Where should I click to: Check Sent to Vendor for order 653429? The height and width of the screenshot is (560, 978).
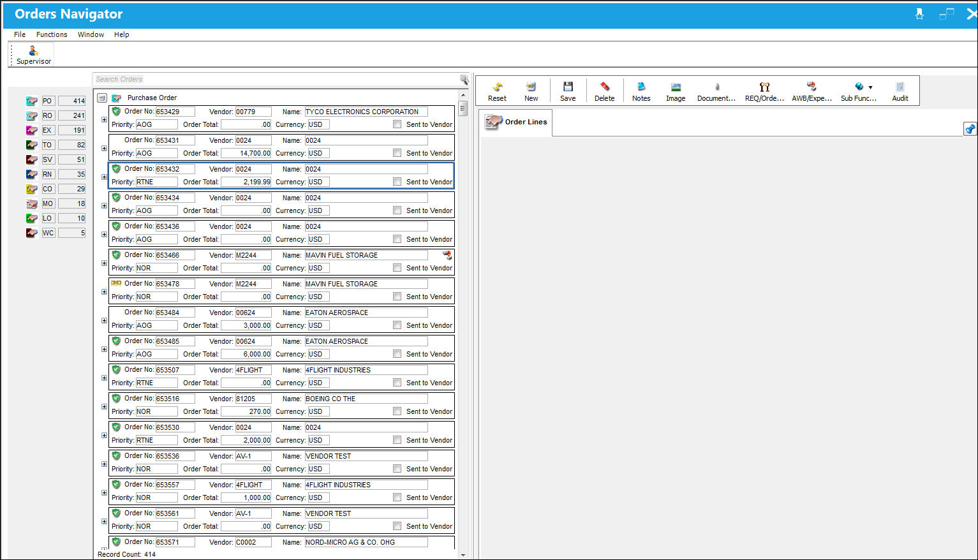pyautogui.click(x=397, y=124)
